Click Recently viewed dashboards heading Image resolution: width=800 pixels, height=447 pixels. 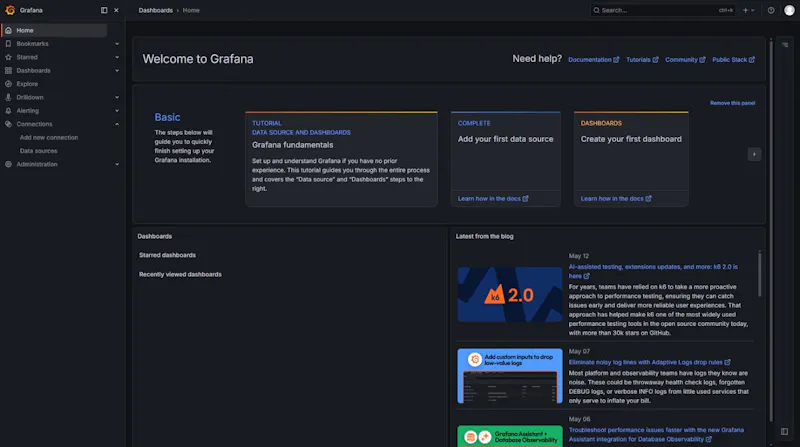pos(180,275)
